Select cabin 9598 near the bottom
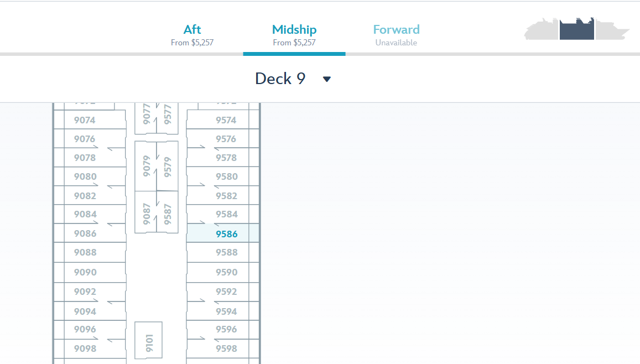 point(226,349)
